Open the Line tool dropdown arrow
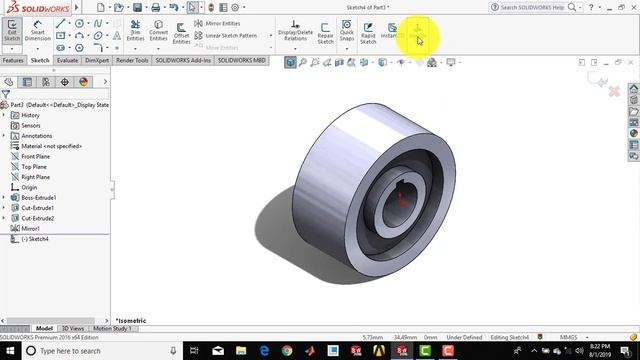Screen dimensions: 640x360 click(x=69, y=24)
